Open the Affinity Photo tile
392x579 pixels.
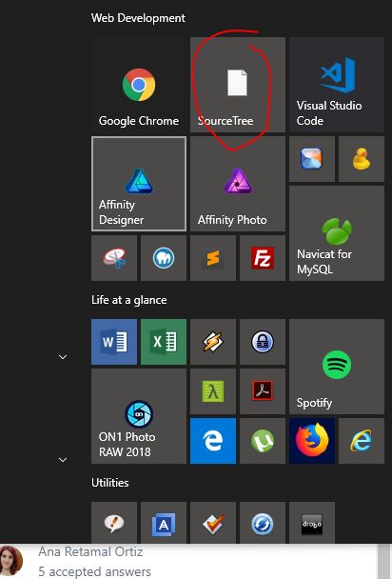(238, 184)
